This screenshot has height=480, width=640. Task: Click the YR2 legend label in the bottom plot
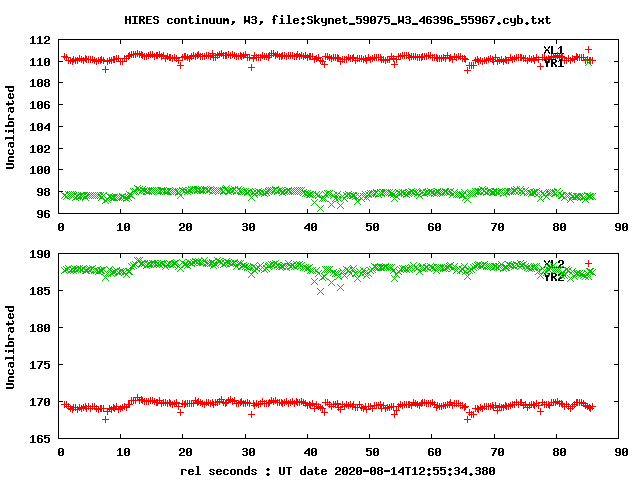click(x=553, y=277)
